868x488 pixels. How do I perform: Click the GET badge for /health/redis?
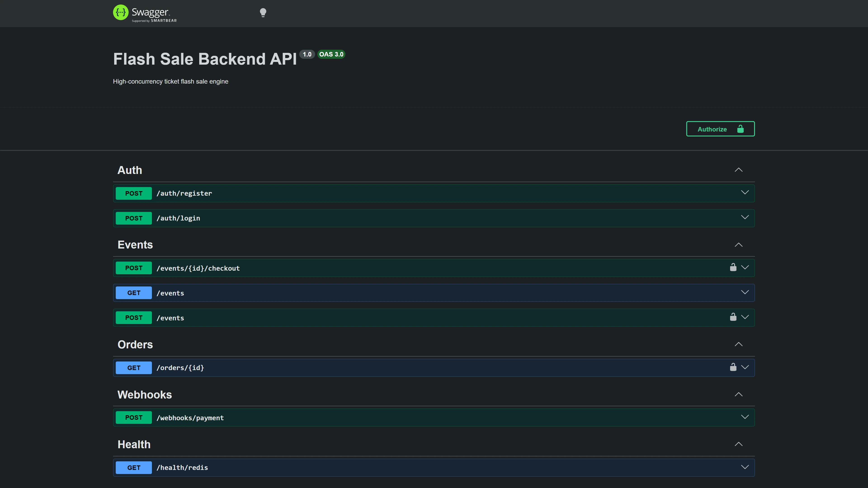pyautogui.click(x=134, y=468)
